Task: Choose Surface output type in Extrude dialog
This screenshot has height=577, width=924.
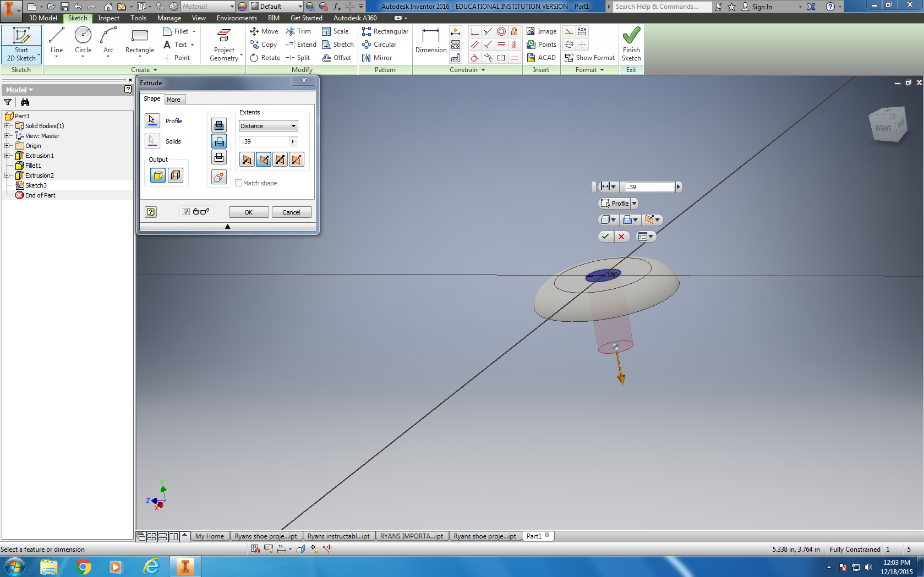Action: (176, 175)
